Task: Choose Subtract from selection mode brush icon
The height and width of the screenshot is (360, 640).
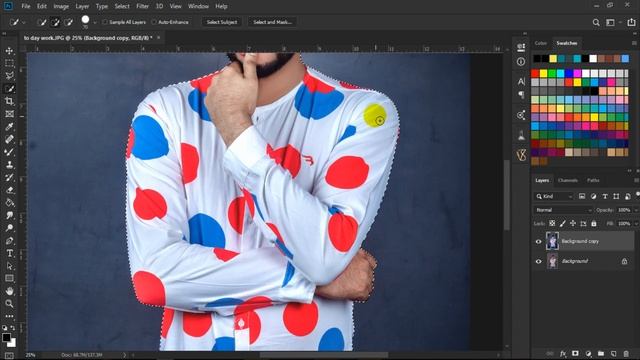Action: pyautogui.click(x=69, y=22)
